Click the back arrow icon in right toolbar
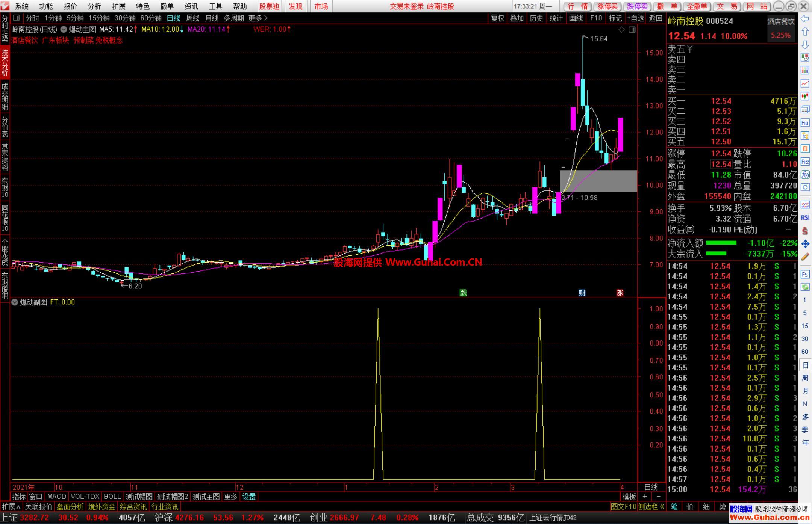The height and width of the screenshot is (524, 812). 805,18
